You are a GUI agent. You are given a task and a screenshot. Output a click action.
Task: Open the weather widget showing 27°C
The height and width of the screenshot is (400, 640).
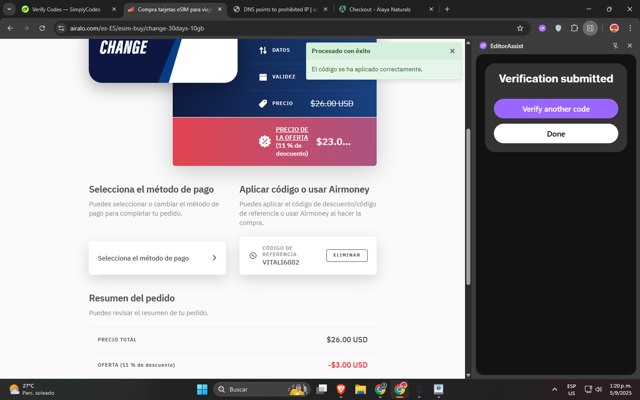(x=32, y=389)
